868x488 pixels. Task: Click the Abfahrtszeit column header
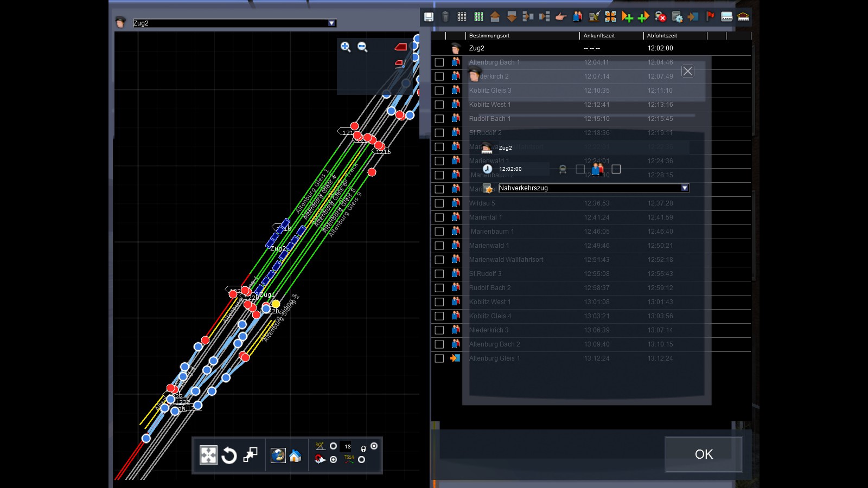click(662, 36)
